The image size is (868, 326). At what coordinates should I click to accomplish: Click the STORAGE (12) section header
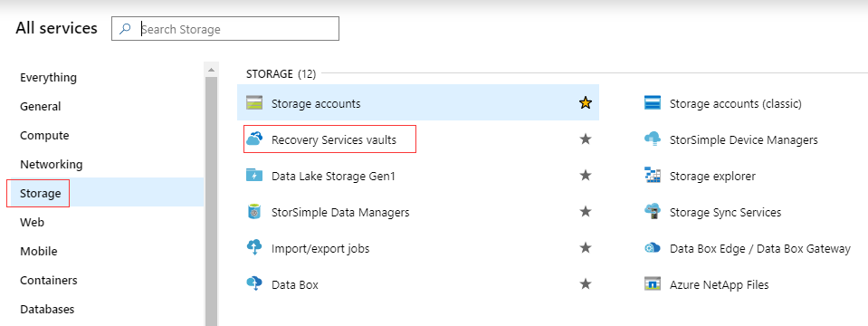[x=281, y=73]
